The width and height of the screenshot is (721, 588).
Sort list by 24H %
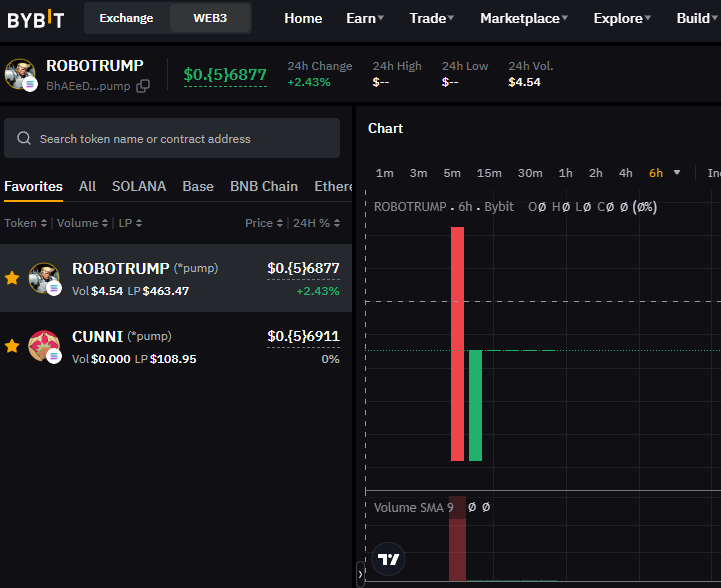point(316,223)
